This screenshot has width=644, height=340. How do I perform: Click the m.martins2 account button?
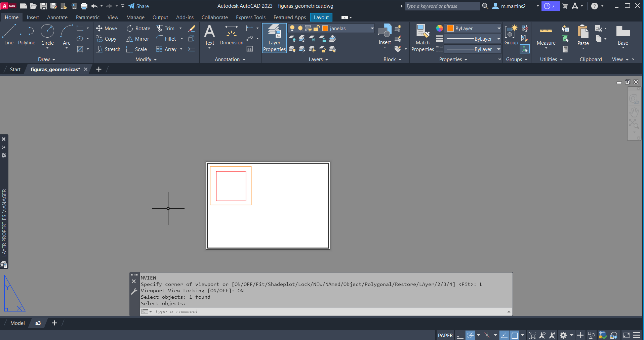click(x=513, y=6)
